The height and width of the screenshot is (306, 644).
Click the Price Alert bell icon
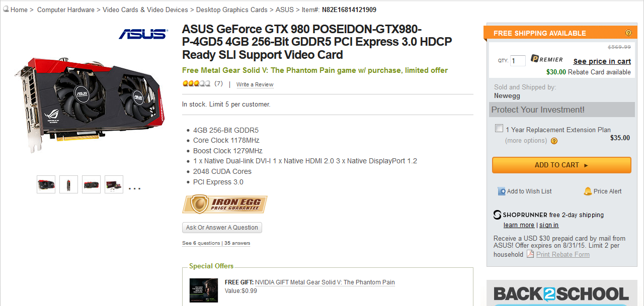point(588,191)
